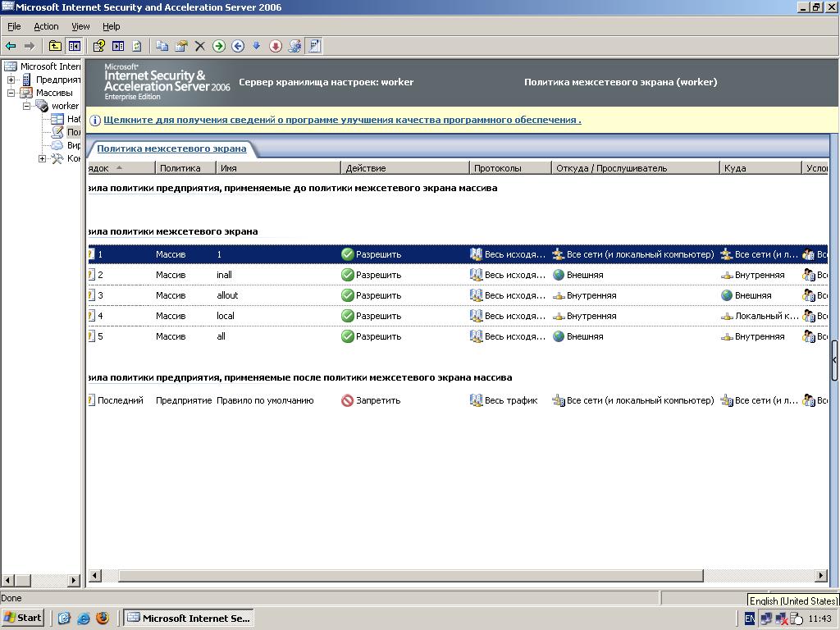
Task: Collapse the Массивы tree node
Action: coord(11,93)
